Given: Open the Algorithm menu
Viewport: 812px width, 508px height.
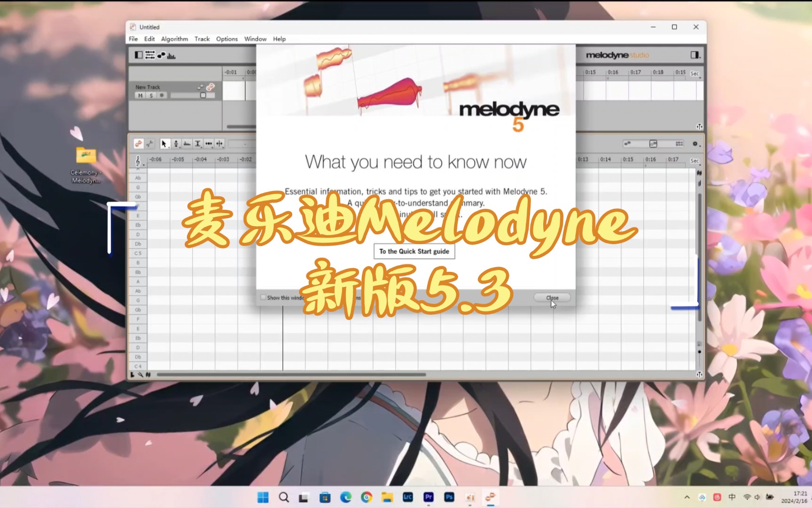Looking at the screenshot, I should 174,39.
